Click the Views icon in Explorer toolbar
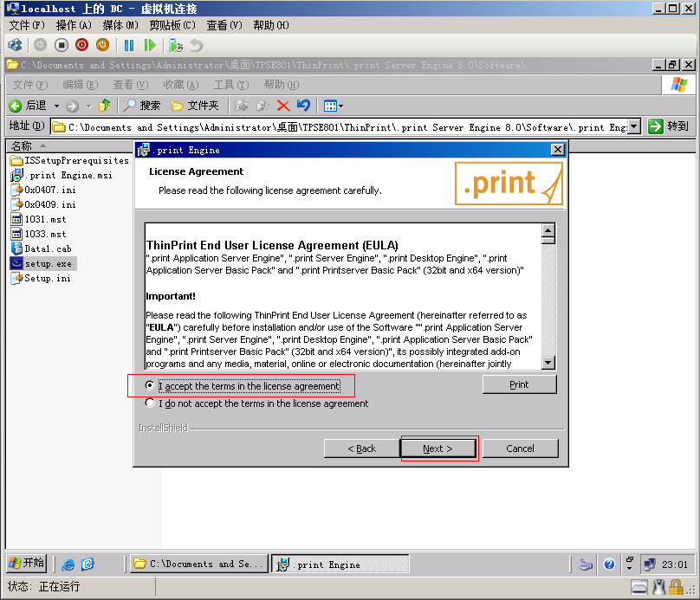This screenshot has width=700, height=600. (330, 106)
